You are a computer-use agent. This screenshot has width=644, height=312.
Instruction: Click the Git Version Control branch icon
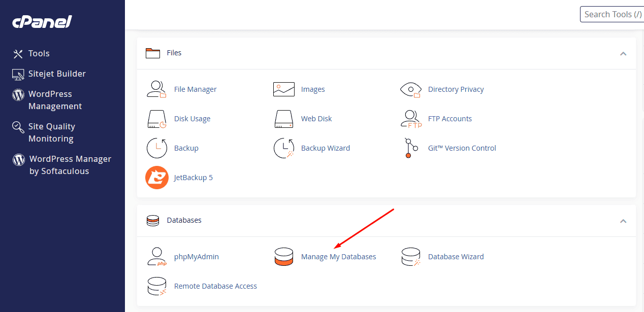coord(411,148)
